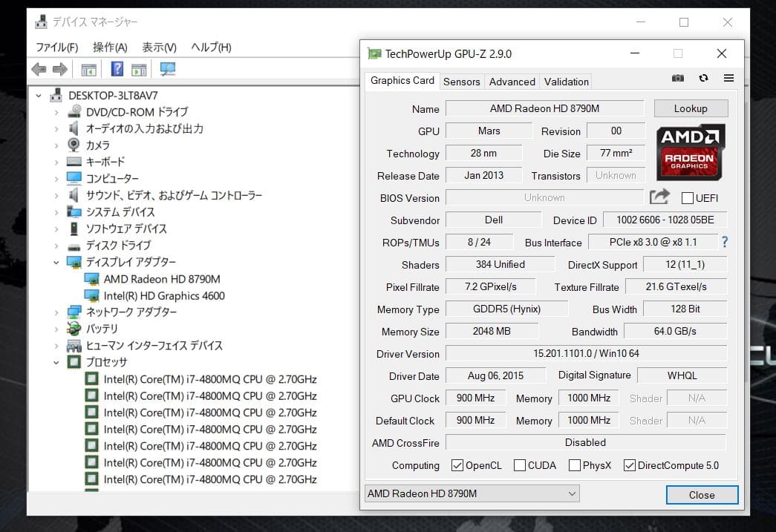
Task: Click the Bus Interface question mark icon
Action: tap(725, 242)
